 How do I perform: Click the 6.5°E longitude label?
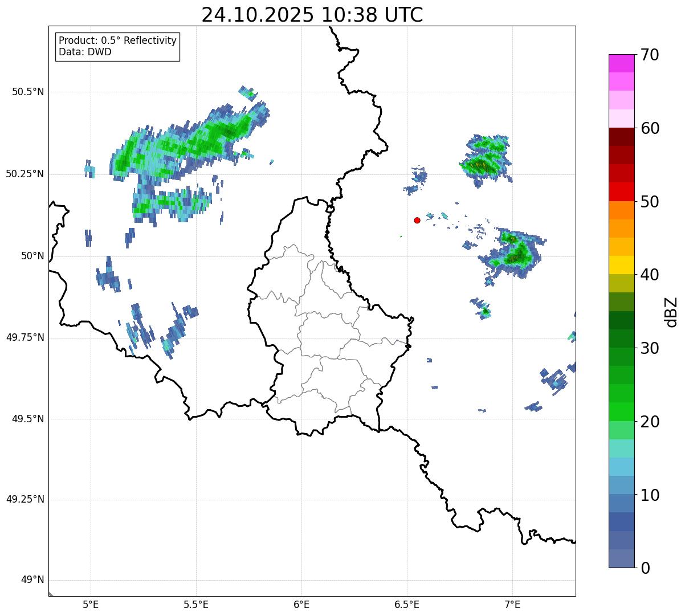[x=407, y=604]
